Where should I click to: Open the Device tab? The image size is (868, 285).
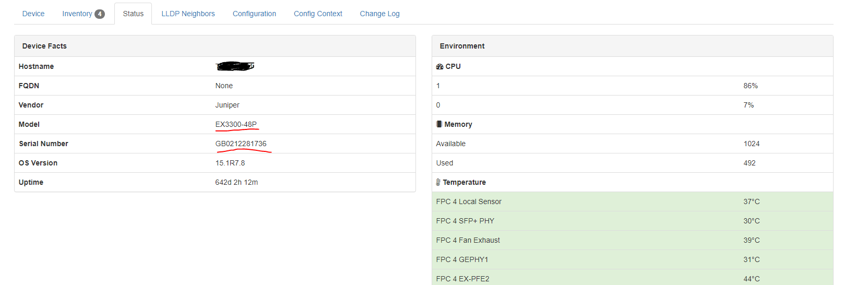coord(33,14)
